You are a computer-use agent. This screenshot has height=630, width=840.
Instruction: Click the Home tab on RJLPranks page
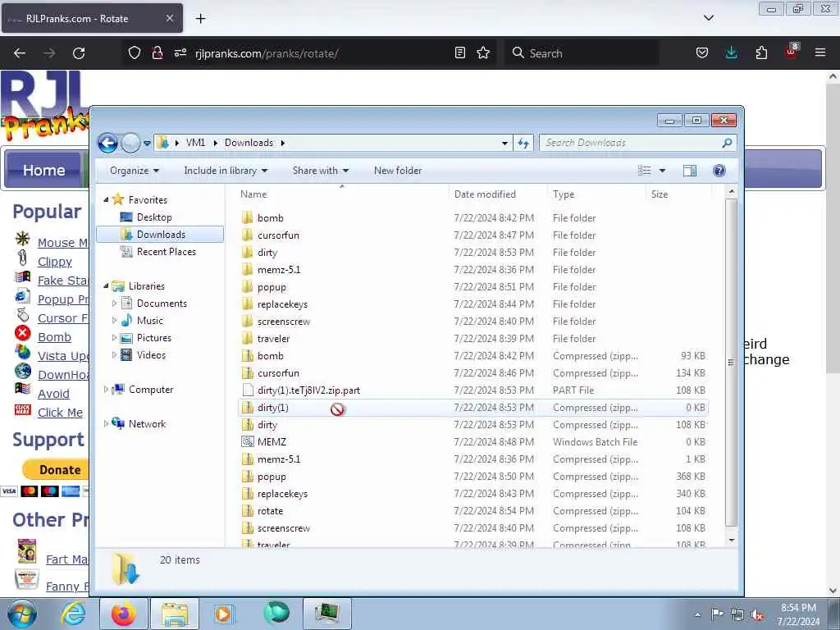[43, 170]
